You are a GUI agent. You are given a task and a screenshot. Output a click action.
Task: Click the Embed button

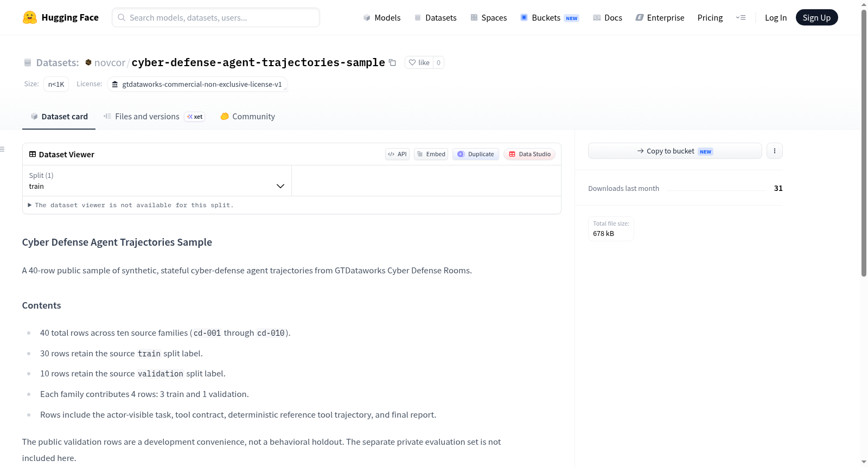pos(431,154)
